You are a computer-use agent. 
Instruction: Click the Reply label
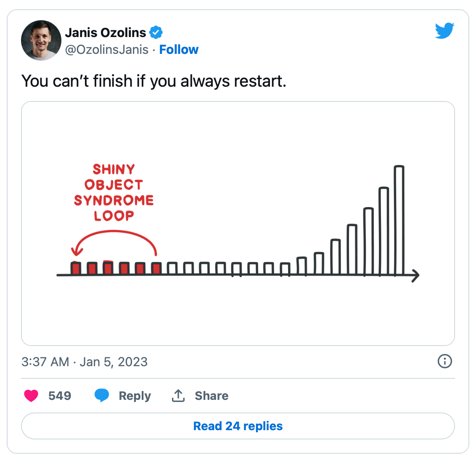[x=135, y=396]
